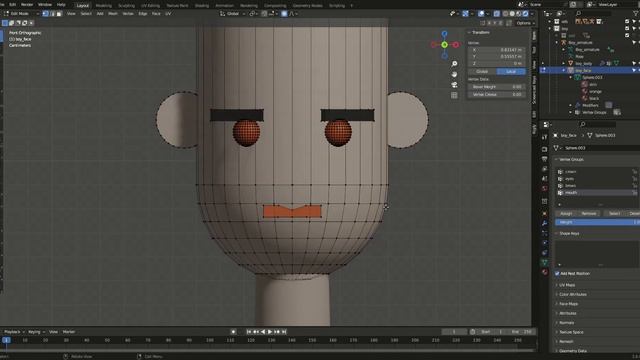Open the View menu in viewport header
The width and height of the screenshot is (640, 360).
pos(71,13)
